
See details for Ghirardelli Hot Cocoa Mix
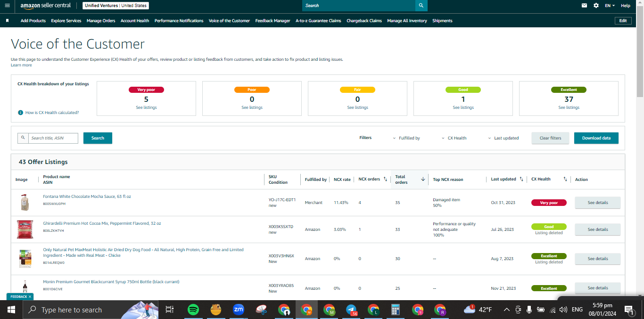pyautogui.click(x=597, y=229)
